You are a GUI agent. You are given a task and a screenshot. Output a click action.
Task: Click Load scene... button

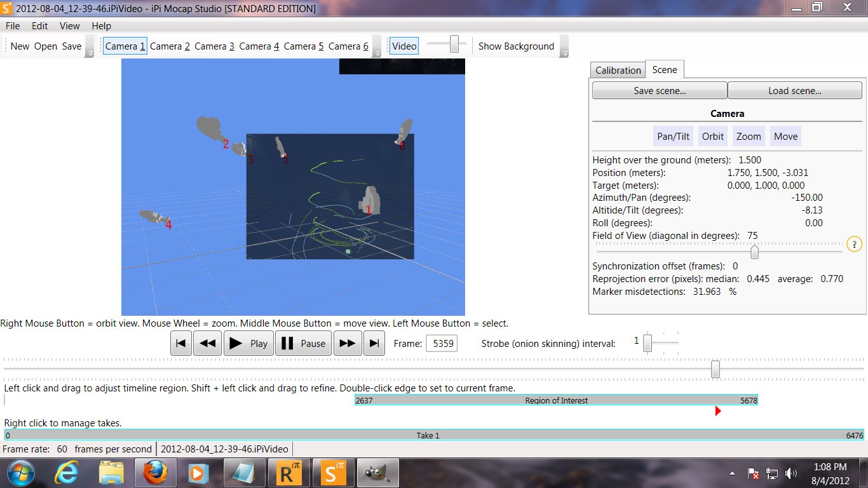795,91
